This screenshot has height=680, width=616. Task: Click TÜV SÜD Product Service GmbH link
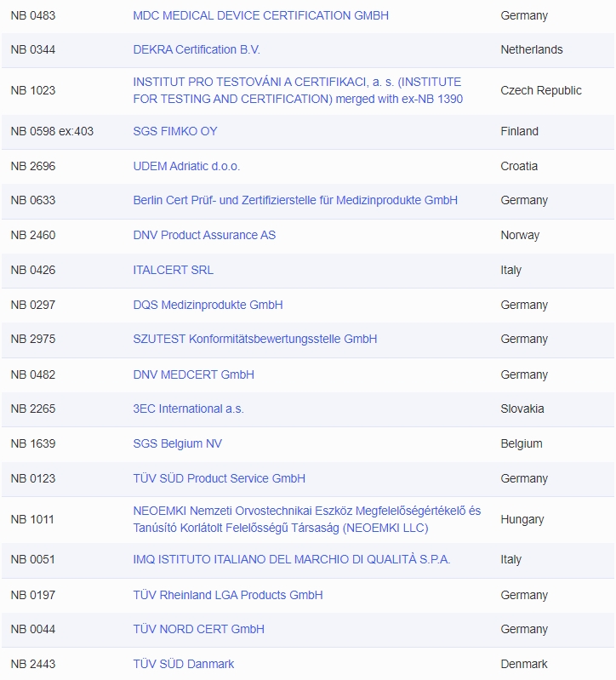219,478
